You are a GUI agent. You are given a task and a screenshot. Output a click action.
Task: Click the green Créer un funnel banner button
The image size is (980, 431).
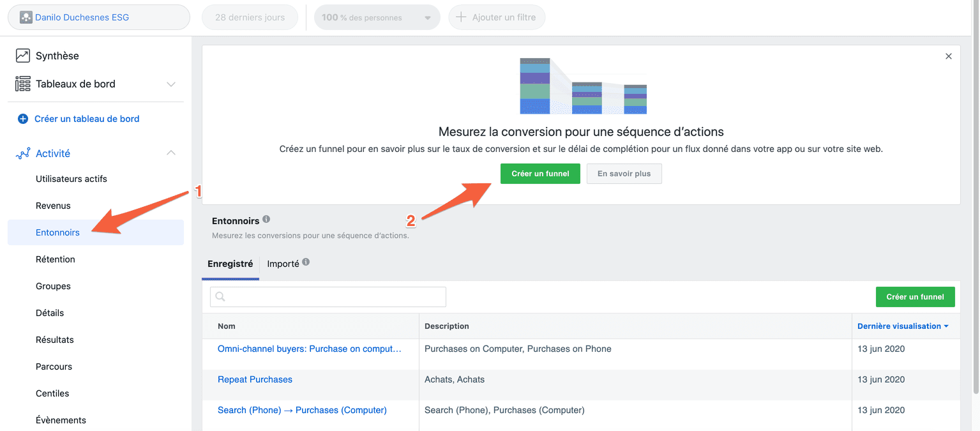click(x=540, y=174)
